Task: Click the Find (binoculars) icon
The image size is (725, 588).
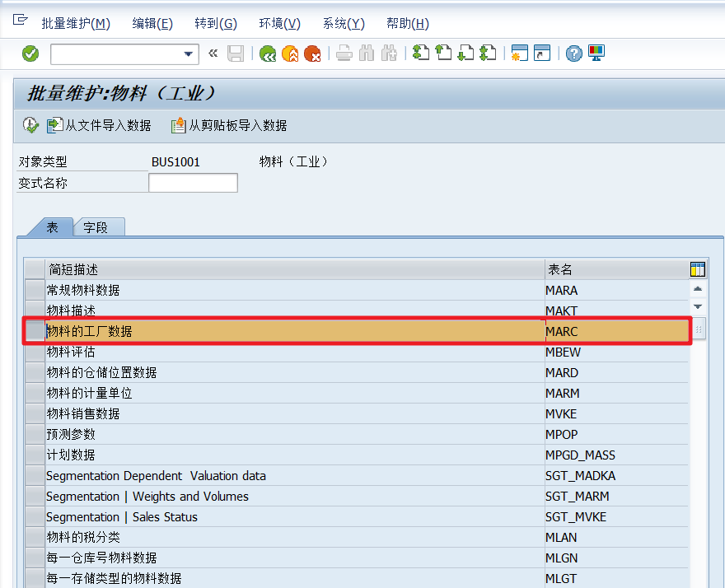Action: click(366, 53)
